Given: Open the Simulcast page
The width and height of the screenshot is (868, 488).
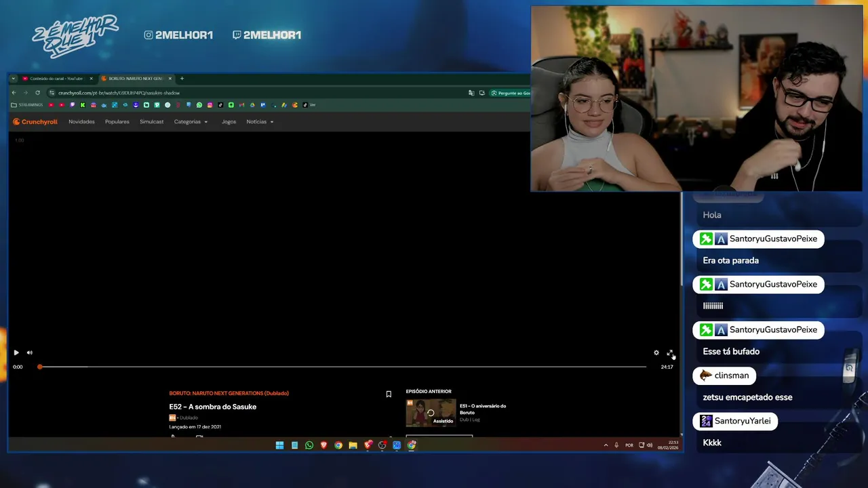Looking at the screenshot, I should coord(151,122).
